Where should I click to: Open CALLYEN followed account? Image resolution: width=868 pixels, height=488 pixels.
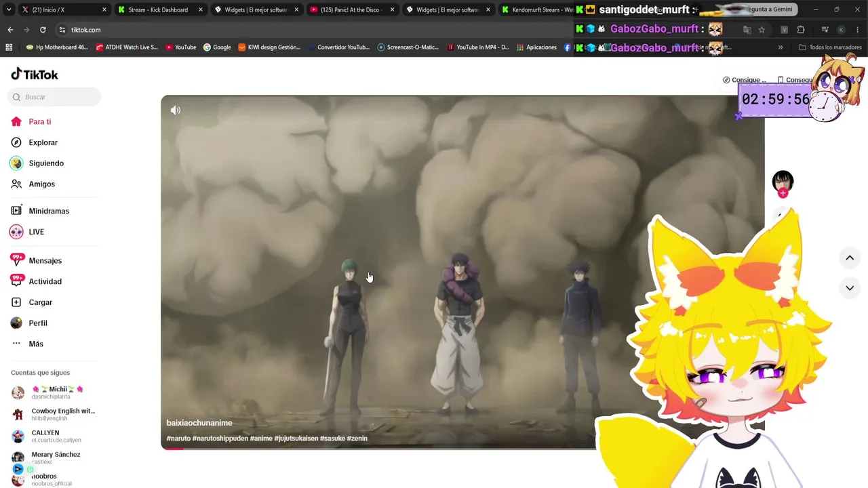pos(54,436)
